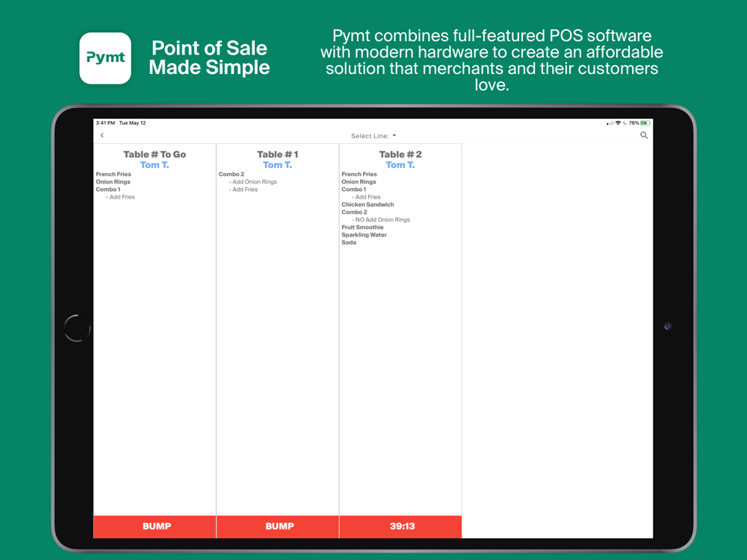The width and height of the screenshot is (747, 560).
Task: Select French Fries in Table # To Go
Action: (x=114, y=174)
